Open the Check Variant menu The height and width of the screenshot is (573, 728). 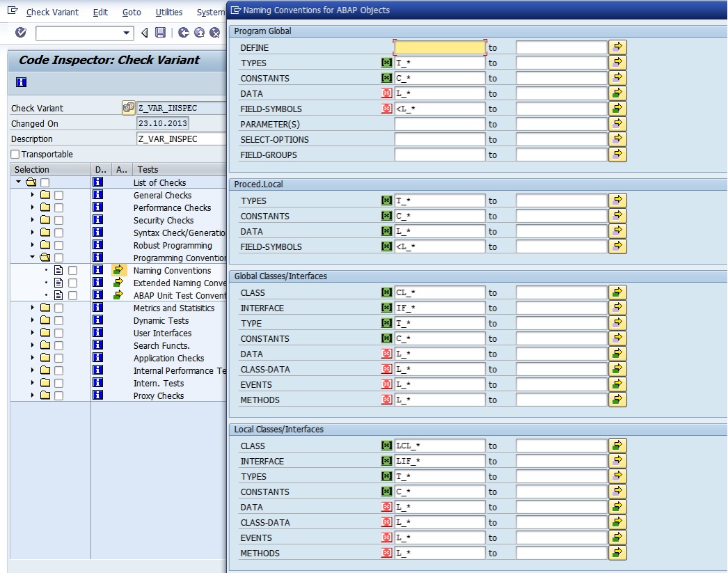[x=52, y=12]
